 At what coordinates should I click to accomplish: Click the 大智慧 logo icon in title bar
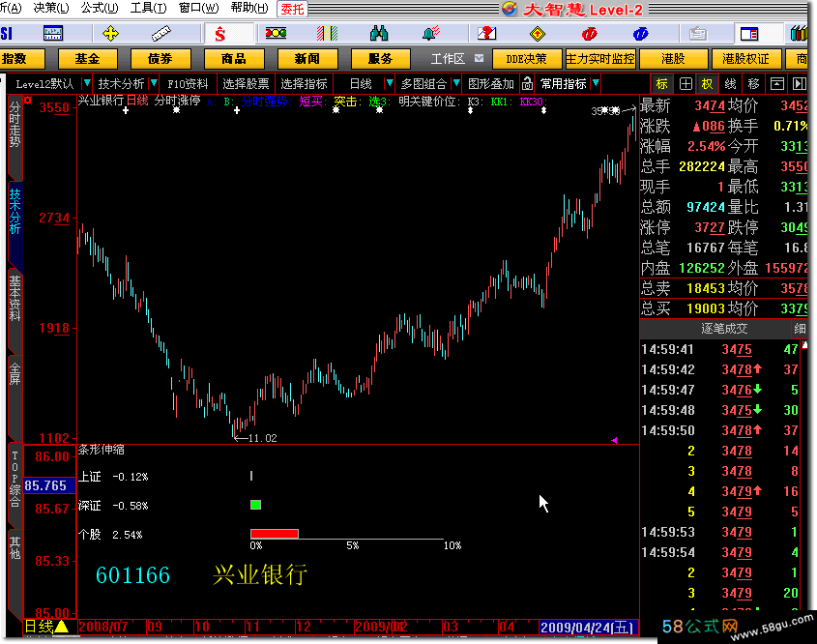click(510, 9)
